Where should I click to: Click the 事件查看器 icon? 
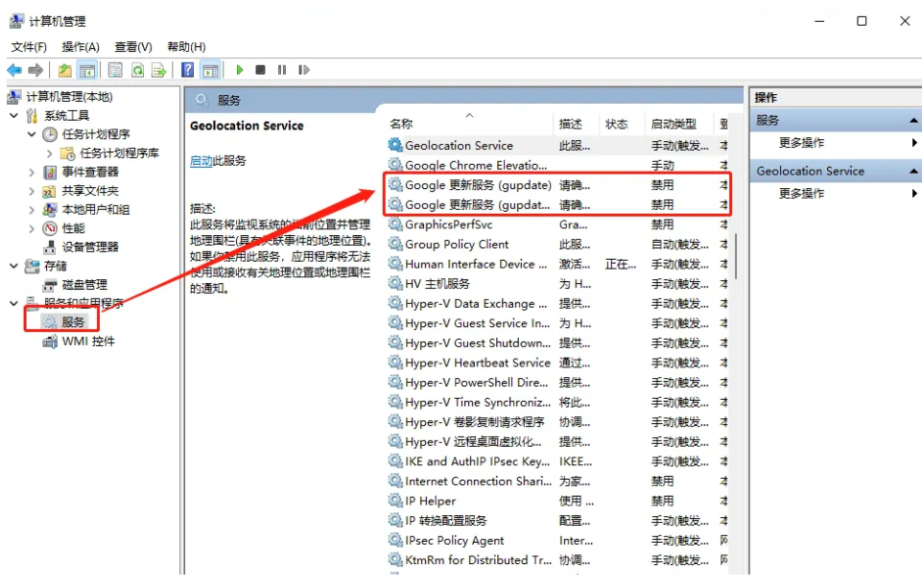click(51, 173)
